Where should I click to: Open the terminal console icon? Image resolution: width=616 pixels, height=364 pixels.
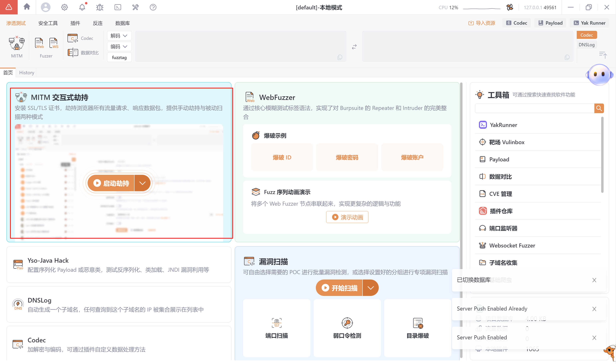[118, 7]
